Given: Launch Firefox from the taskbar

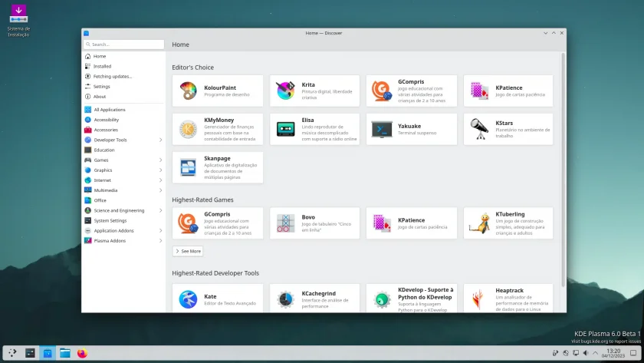Looking at the screenshot, I should coord(82,353).
